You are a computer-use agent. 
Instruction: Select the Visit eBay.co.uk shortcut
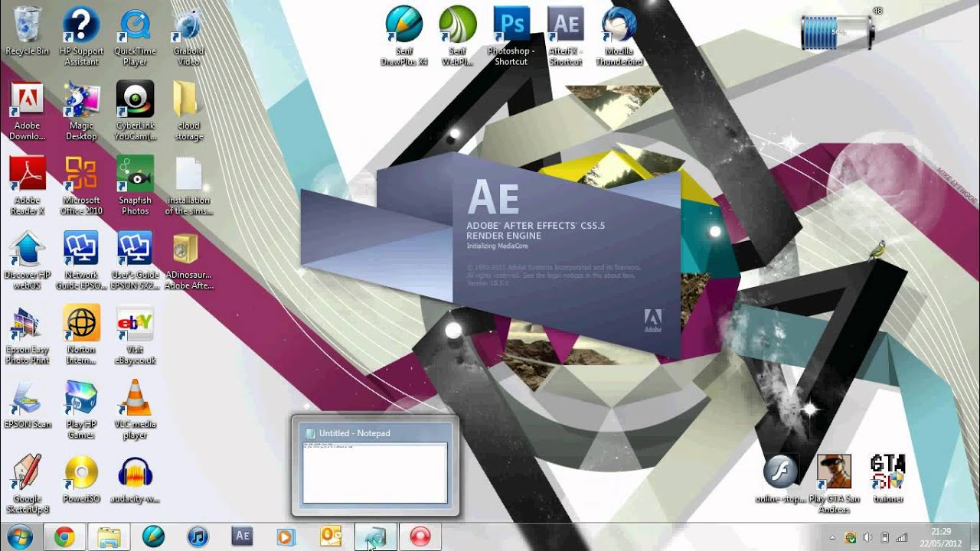(135, 335)
